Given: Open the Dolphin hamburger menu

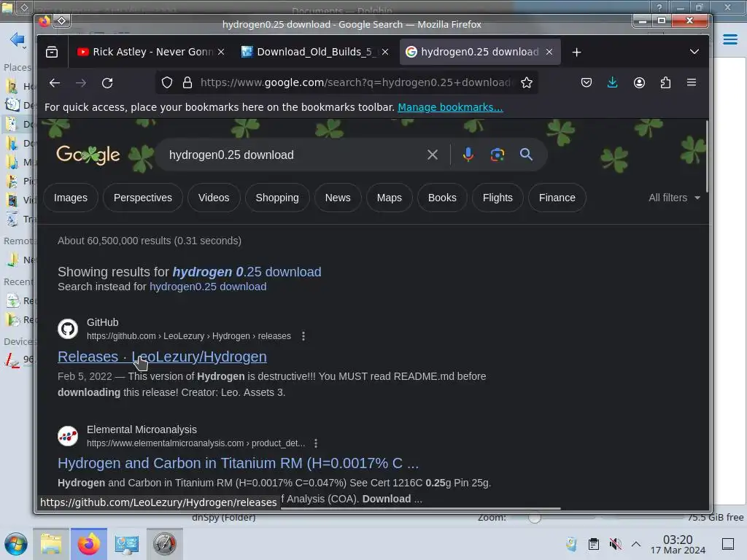Looking at the screenshot, I should point(729,39).
